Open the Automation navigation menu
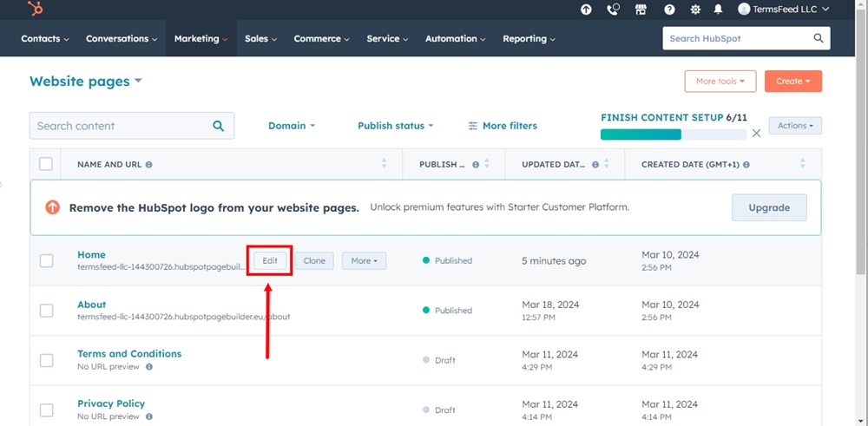This screenshot has width=868, height=426. tap(456, 39)
